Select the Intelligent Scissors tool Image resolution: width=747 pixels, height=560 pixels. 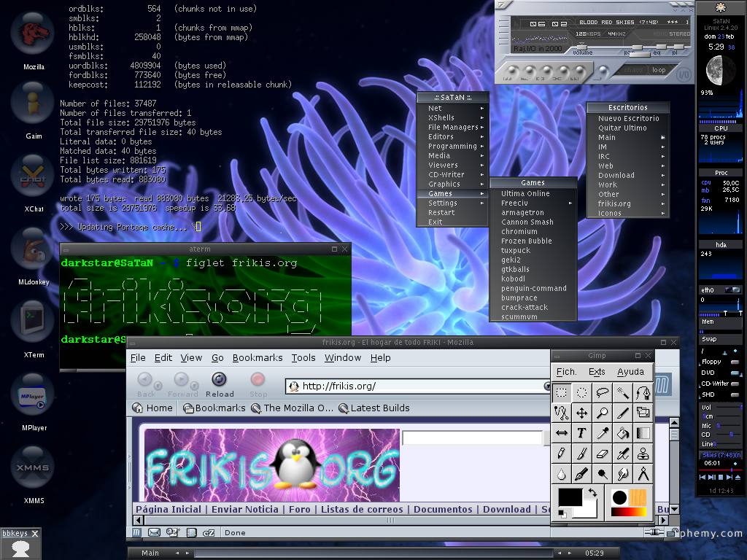pyautogui.click(x=562, y=413)
